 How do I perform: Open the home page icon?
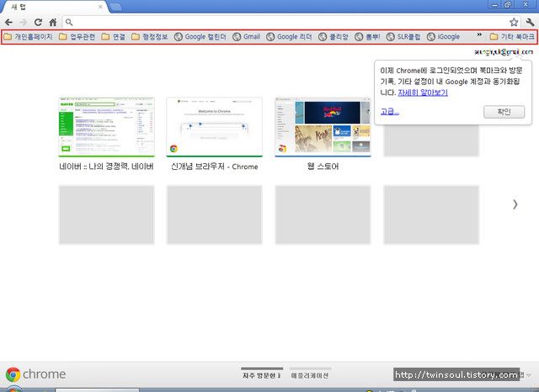tap(53, 23)
